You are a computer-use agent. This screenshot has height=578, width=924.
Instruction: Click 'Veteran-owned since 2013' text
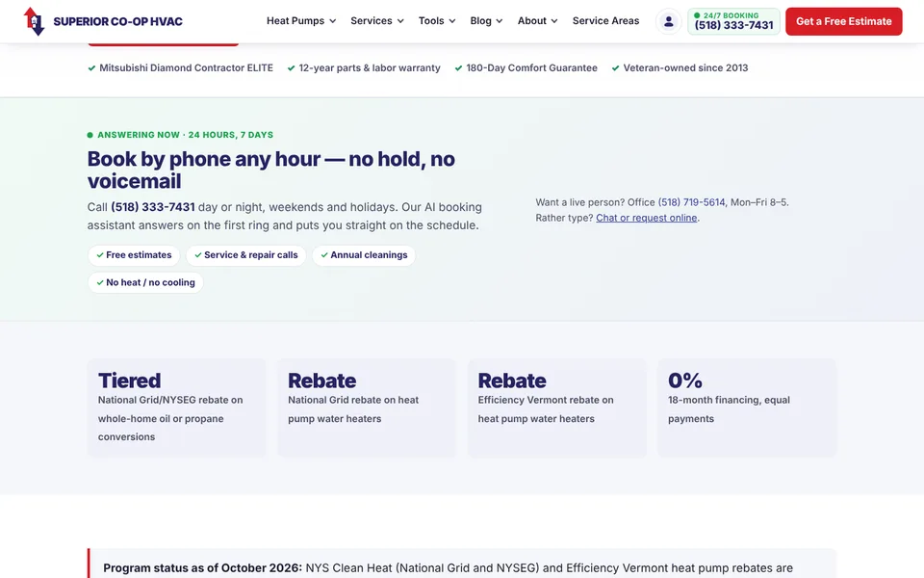click(685, 67)
